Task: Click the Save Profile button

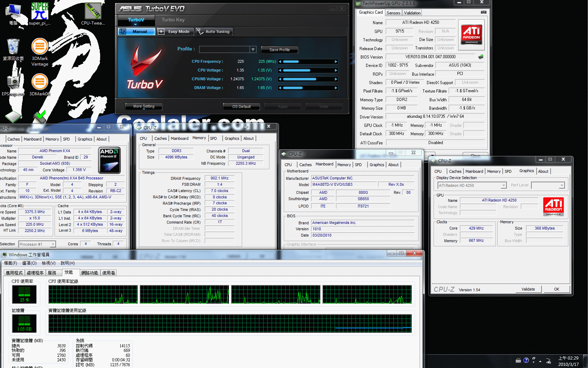Action: 279,50
